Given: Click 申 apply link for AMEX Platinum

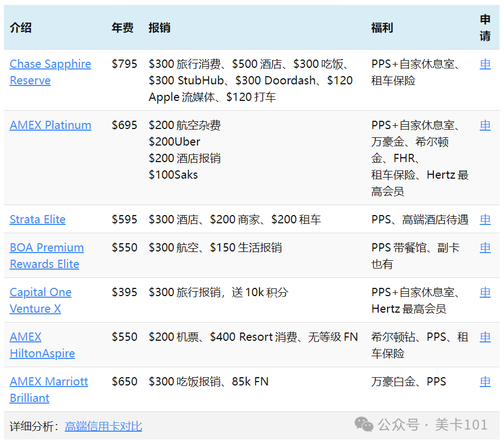Looking at the screenshot, I should coord(485,125).
